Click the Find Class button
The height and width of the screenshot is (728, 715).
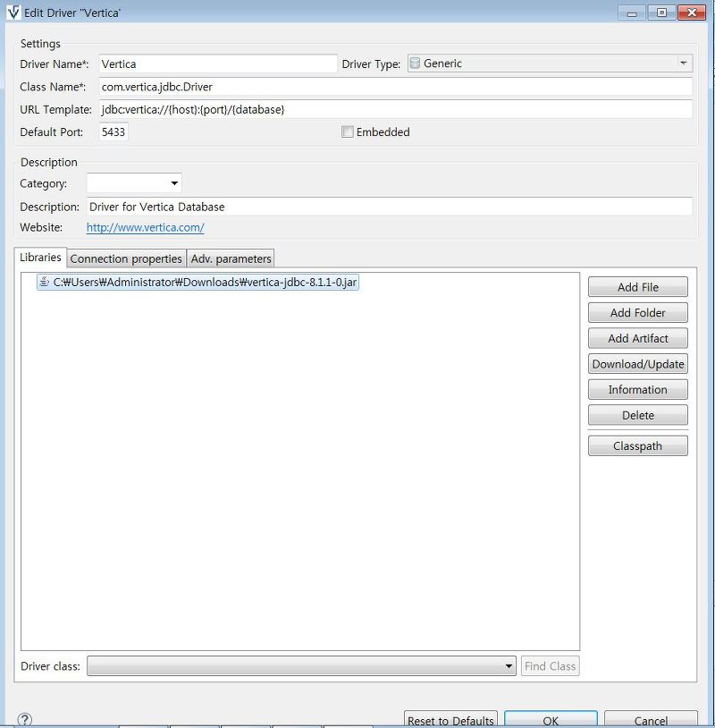550,665
